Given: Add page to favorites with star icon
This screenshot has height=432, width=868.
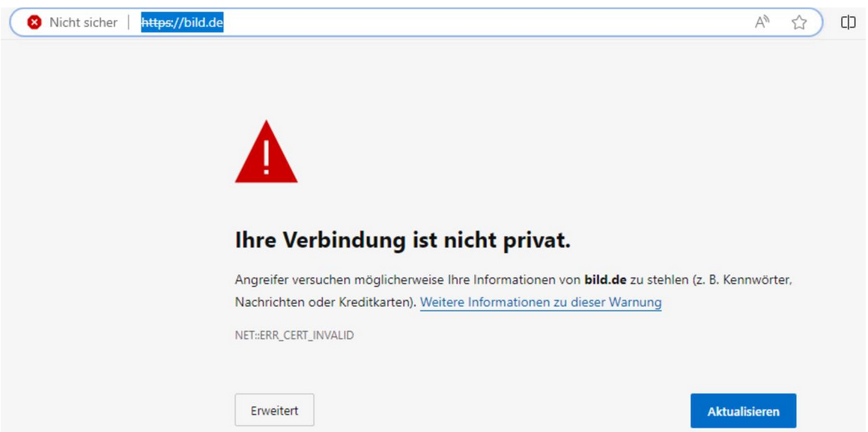Looking at the screenshot, I should pyautogui.click(x=799, y=22).
